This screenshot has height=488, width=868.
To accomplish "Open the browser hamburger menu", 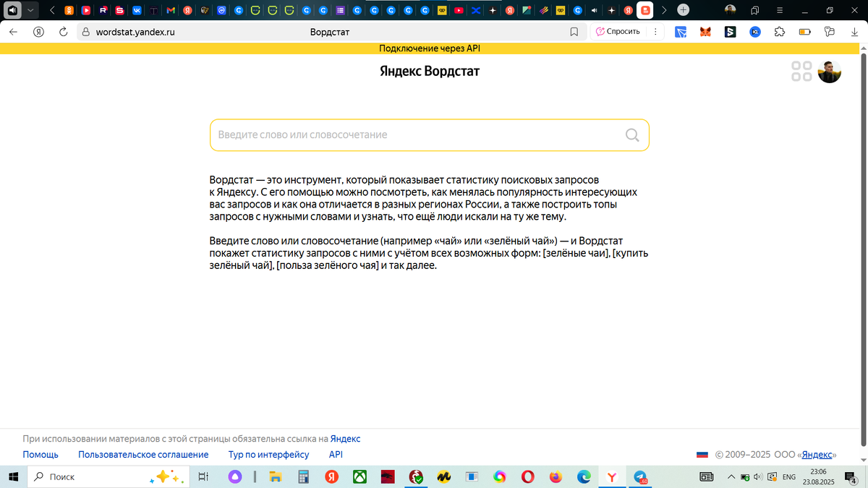I will (780, 10).
